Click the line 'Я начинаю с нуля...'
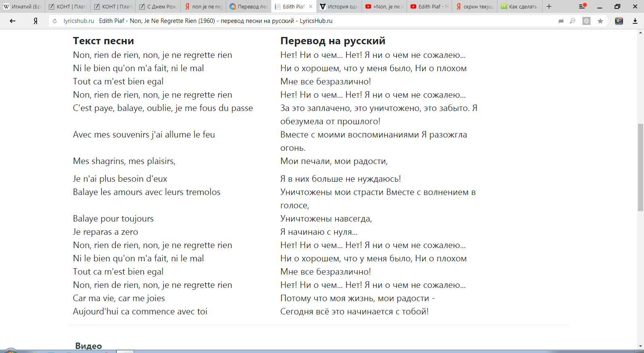The width and height of the screenshot is (644, 353). [319, 232]
